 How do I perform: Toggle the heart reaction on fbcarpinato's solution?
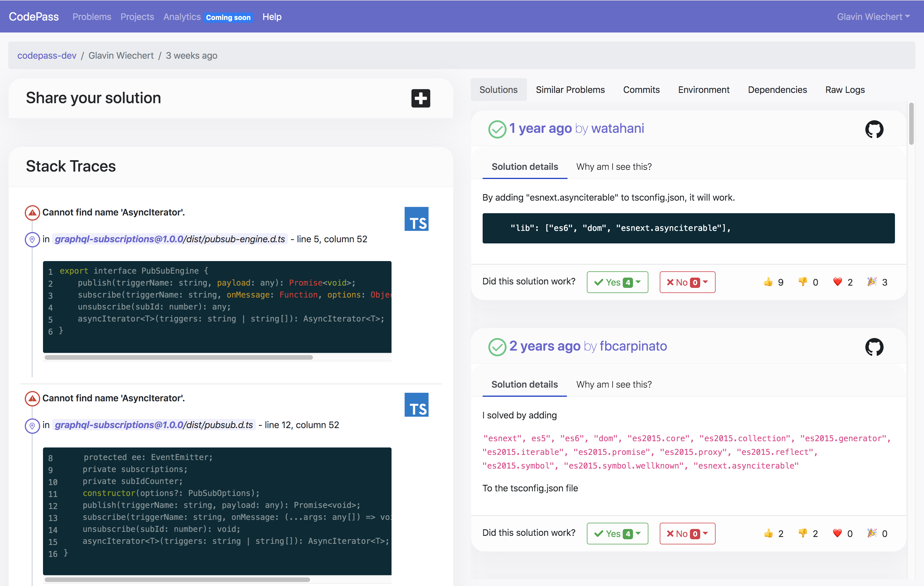837,533
